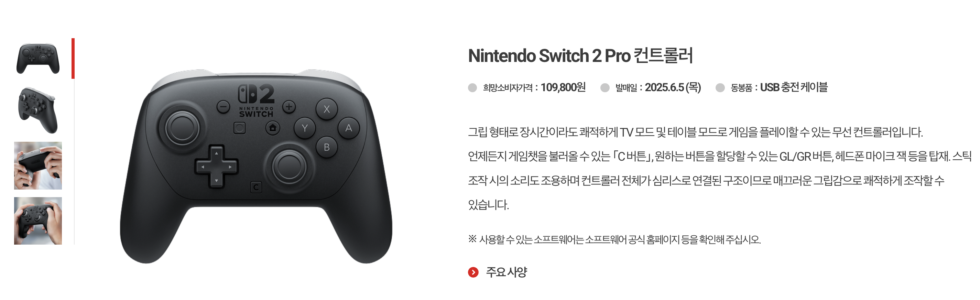Click the minus button on the controller
980x300 pixels.
coord(223,107)
